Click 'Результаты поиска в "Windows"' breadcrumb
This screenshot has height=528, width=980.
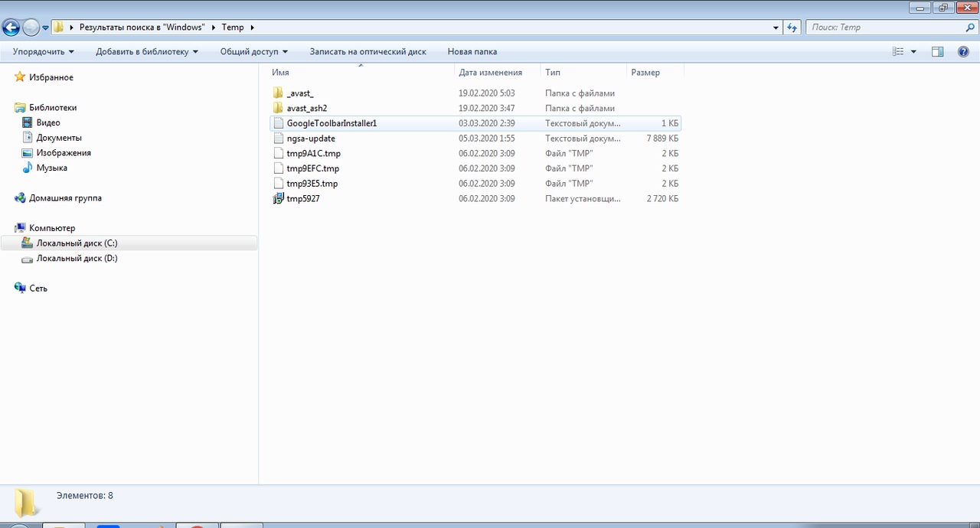[x=142, y=28]
